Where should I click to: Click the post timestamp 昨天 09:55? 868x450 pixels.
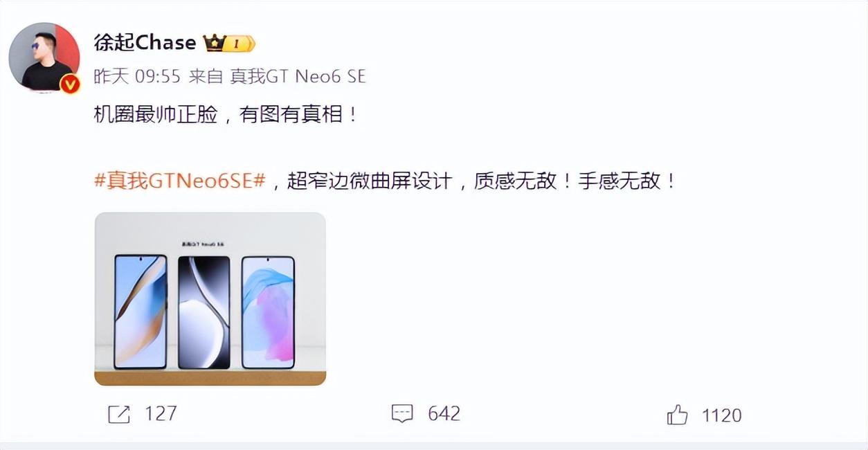(137, 77)
